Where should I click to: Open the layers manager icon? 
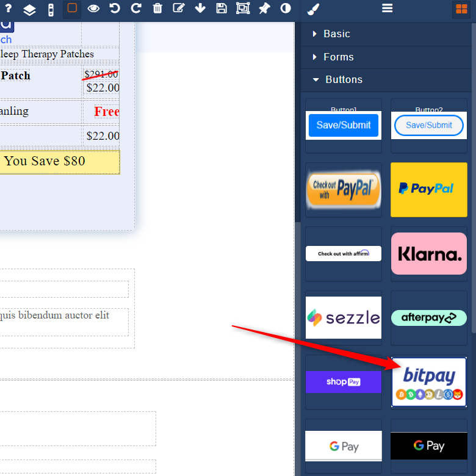click(29, 9)
